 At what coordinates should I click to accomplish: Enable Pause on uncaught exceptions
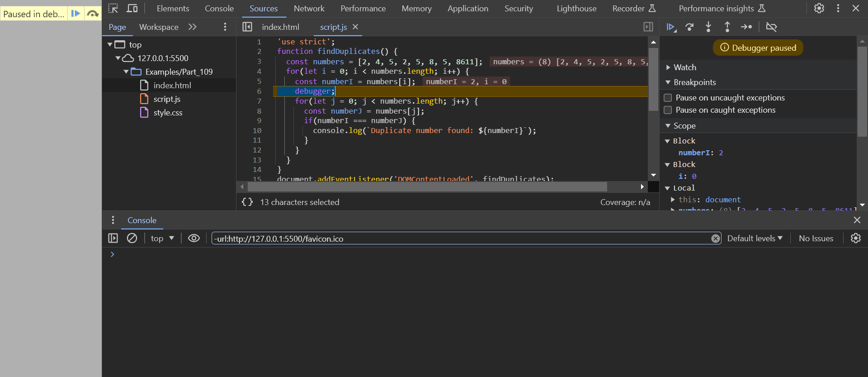pos(668,98)
